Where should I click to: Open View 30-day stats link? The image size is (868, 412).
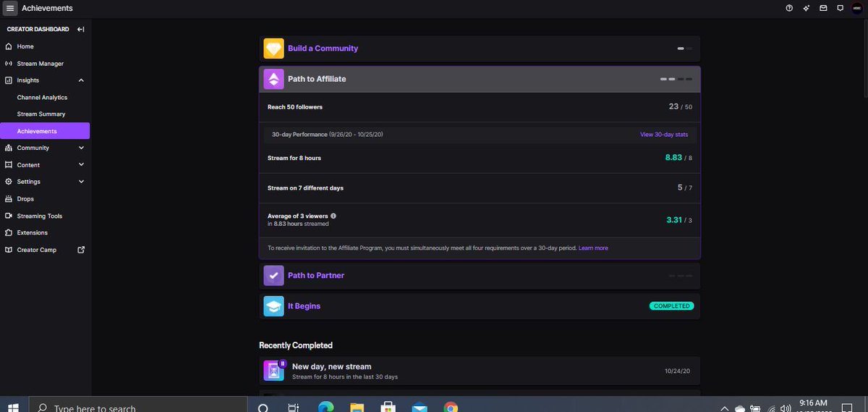point(664,135)
